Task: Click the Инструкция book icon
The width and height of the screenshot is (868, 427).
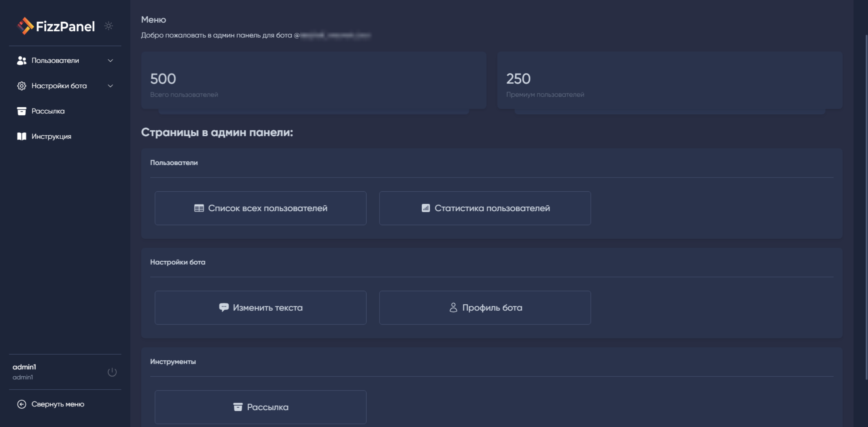Action: point(22,137)
